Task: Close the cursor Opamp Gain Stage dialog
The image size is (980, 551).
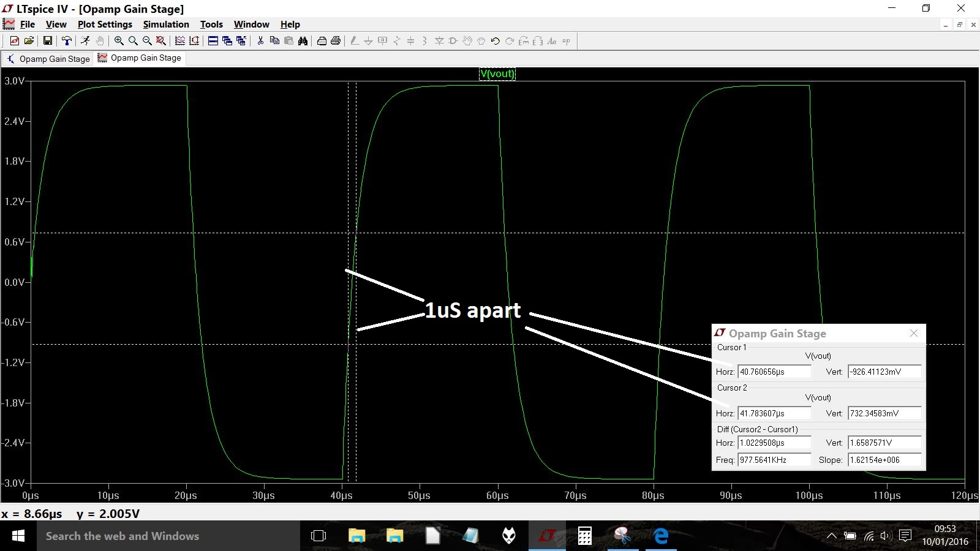Action: pos(914,333)
